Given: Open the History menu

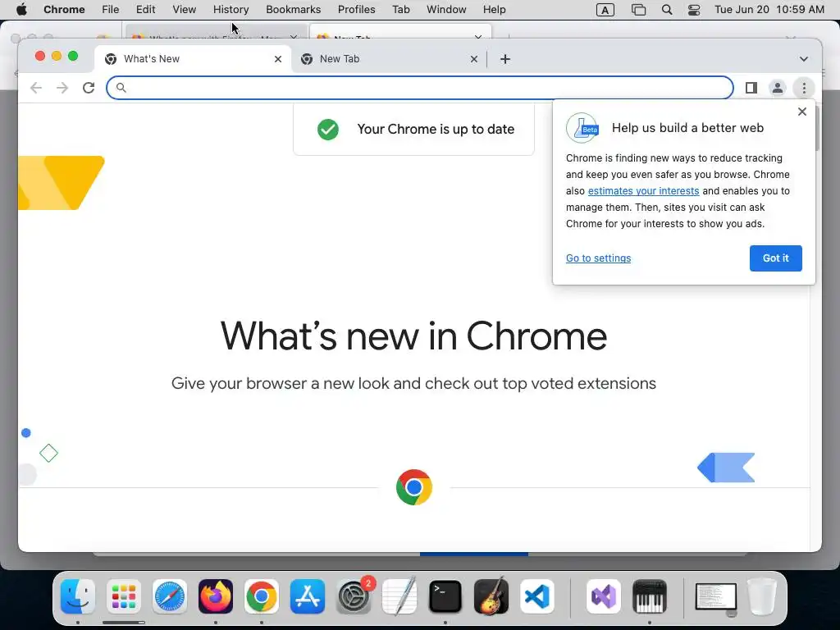Looking at the screenshot, I should coord(231,10).
